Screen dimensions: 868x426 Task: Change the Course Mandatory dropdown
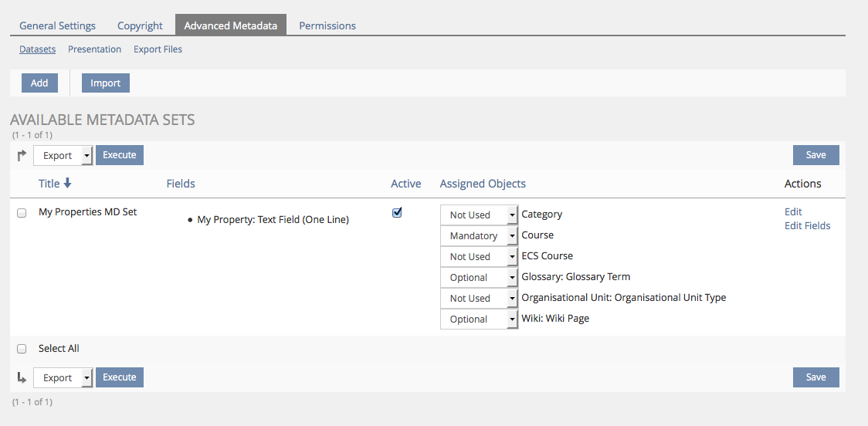point(479,235)
